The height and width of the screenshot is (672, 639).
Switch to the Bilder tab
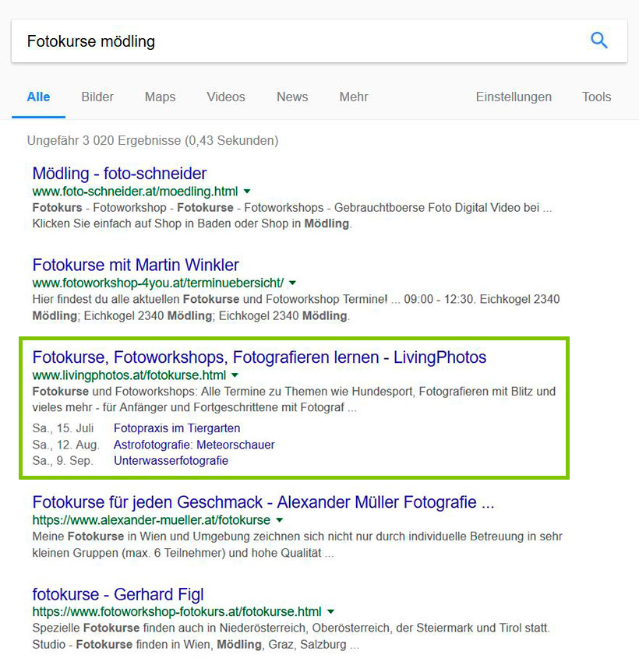(x=97, y=97)
